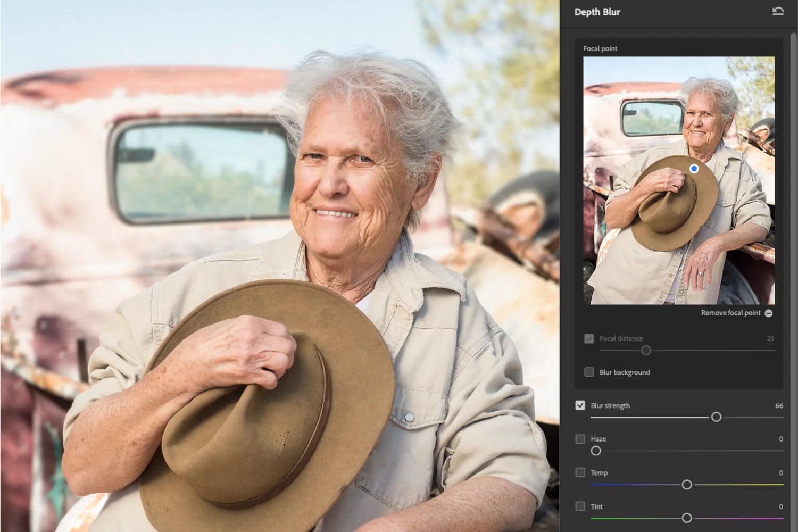This screenshot has width=798, height=532.
Task: Click the minus icon beside Remove focal point
Action: click(x=769, y=313)
